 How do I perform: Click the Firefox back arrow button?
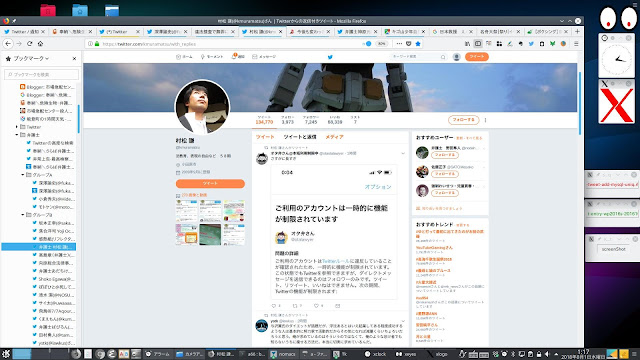(x=8, y=44)
